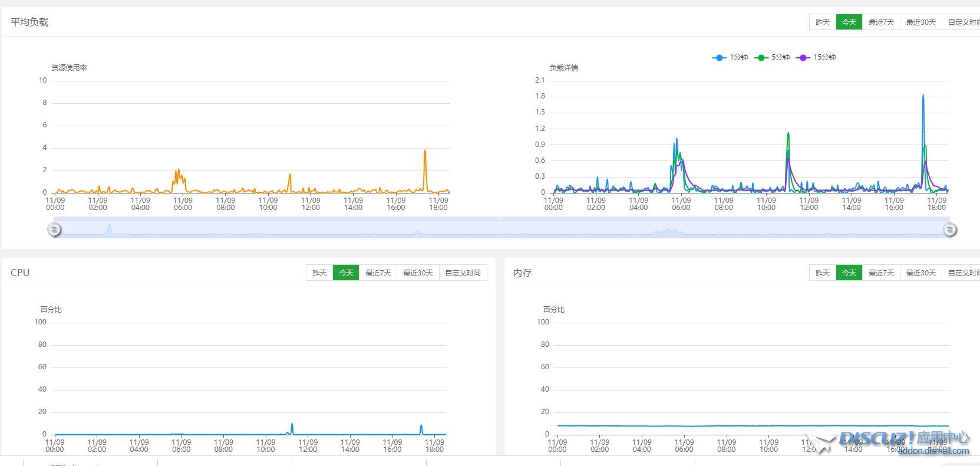Select 昨天 in the 内存 panel

pyautogui.click(x=823, y=273)
